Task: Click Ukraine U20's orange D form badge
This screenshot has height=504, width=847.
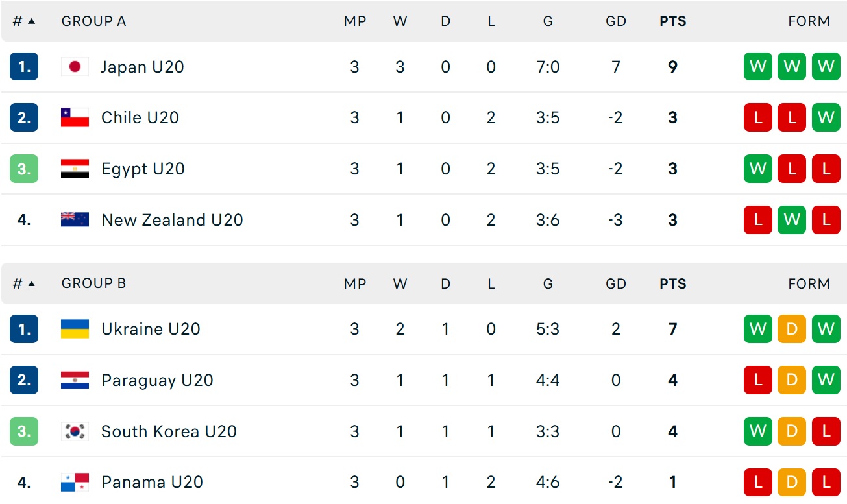Action: tap(792, 329)
